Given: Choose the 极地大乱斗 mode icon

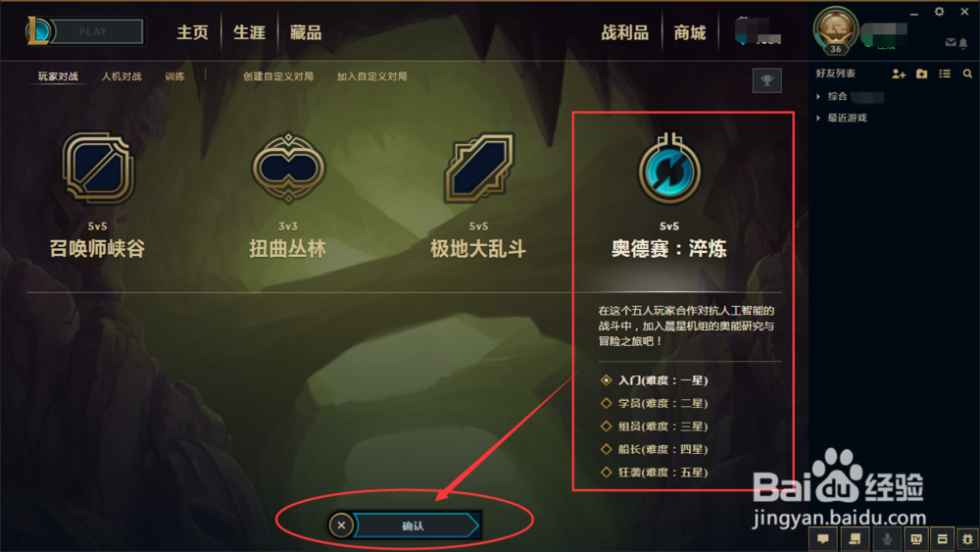Looking at the screenshot, I should [x=479, y=169].
